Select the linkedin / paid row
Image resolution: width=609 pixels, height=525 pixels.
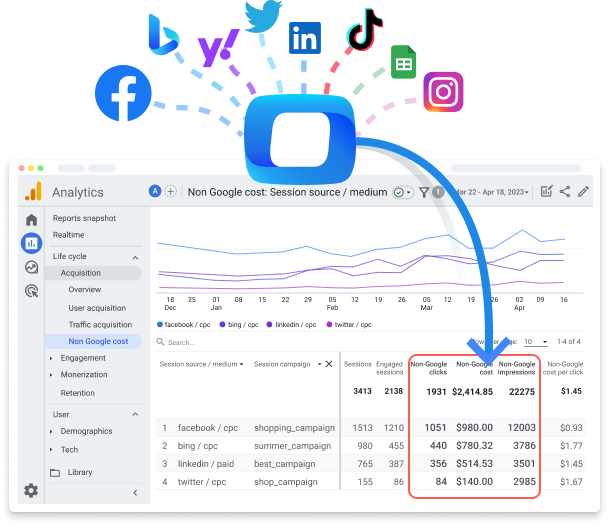(371, 464)
